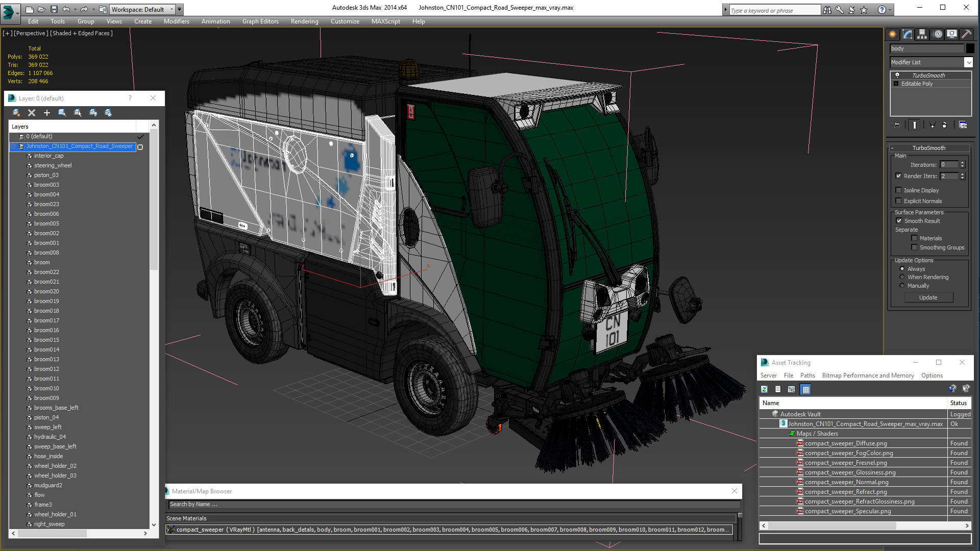
Task: Click the Perspective viewport label
Action: 31,33
